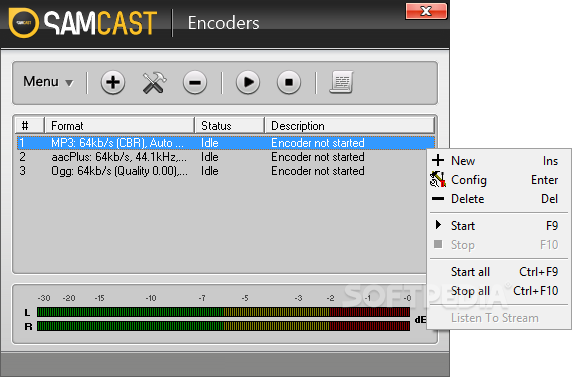This screenshot has height=377, width=572.
Task: Sort by Format column header
Action: click(x=119, y=126)
